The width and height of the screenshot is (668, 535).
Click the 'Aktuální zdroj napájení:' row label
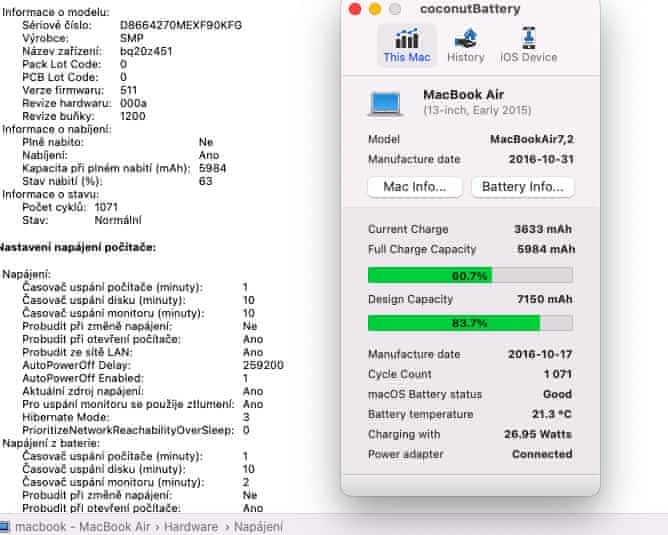pos(83,391)
